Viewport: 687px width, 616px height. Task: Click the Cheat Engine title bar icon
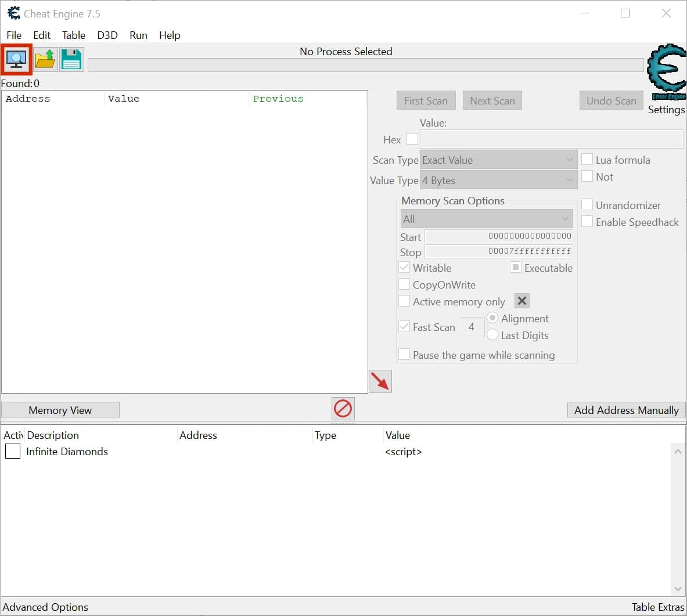(x=13, y=13)
